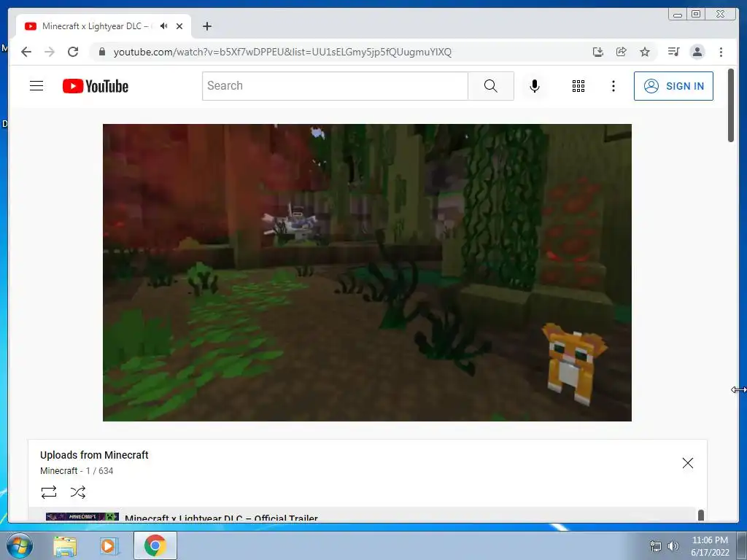
Task: Play Minecraft x Lightyear DLC trailer playlist item
Action: (362, 515)
